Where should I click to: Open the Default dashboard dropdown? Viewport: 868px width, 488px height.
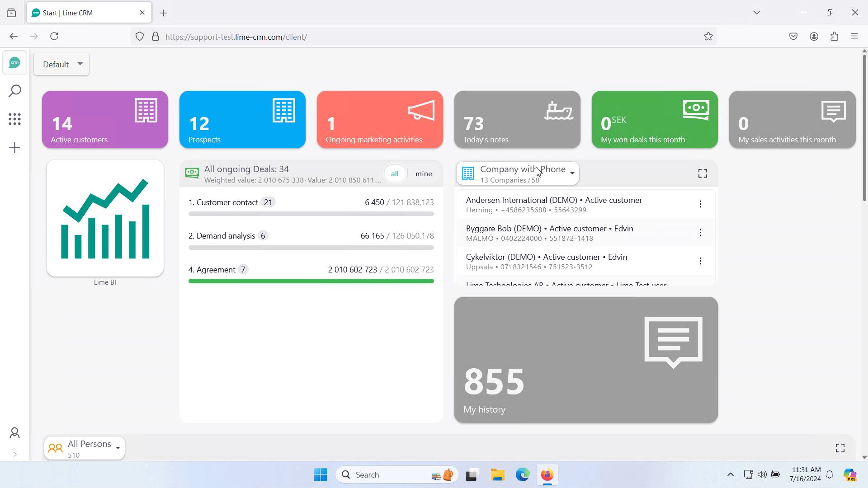(x=61, y=64)
